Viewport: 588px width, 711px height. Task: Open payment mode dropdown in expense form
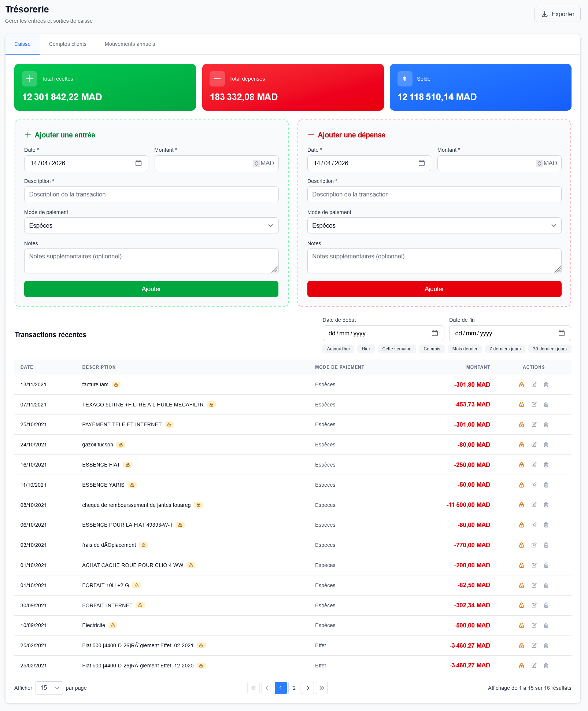[x=434, y=225]
